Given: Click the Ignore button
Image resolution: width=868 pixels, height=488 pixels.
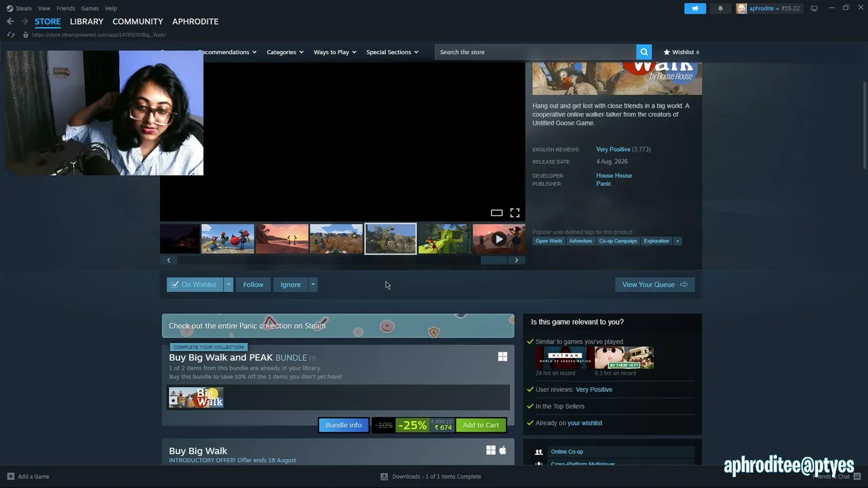Looking at the screenshot, I should 290,285.
